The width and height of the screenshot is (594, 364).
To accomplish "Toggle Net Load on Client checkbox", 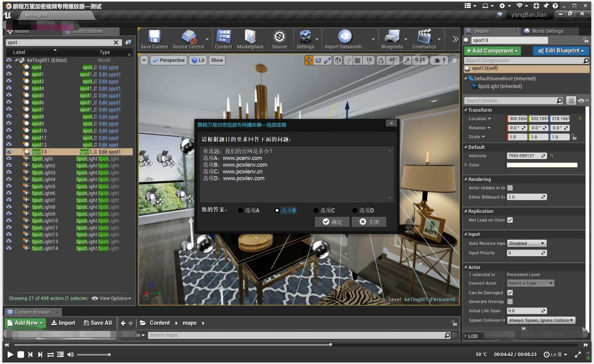I will [x=510, y=220].
